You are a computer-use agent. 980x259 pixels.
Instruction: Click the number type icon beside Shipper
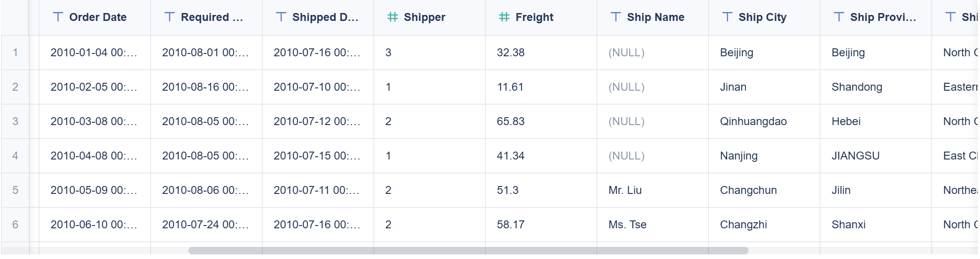pos(393,17)
